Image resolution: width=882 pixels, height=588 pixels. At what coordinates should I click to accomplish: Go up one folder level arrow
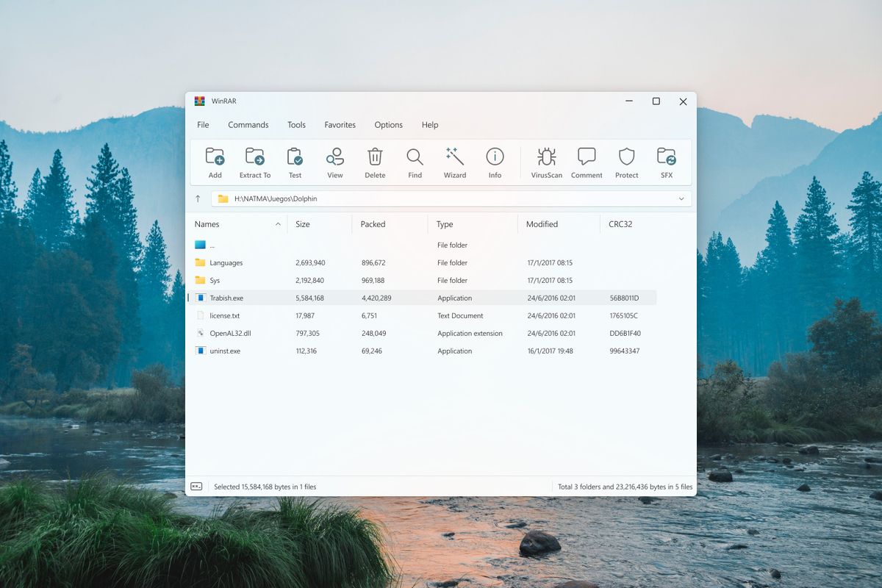tap(198, 198)
